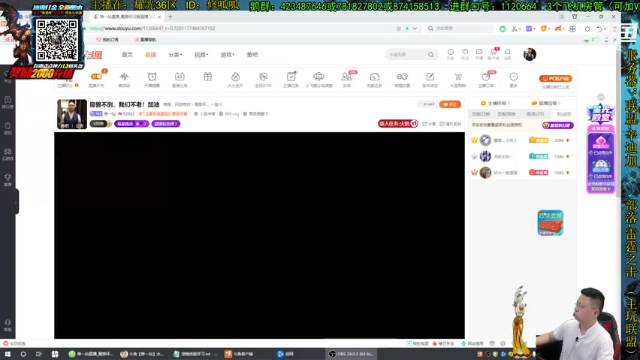Open the history clock icon in header
The width and height of the screenshot is (640, 360).
coord(451,52)
